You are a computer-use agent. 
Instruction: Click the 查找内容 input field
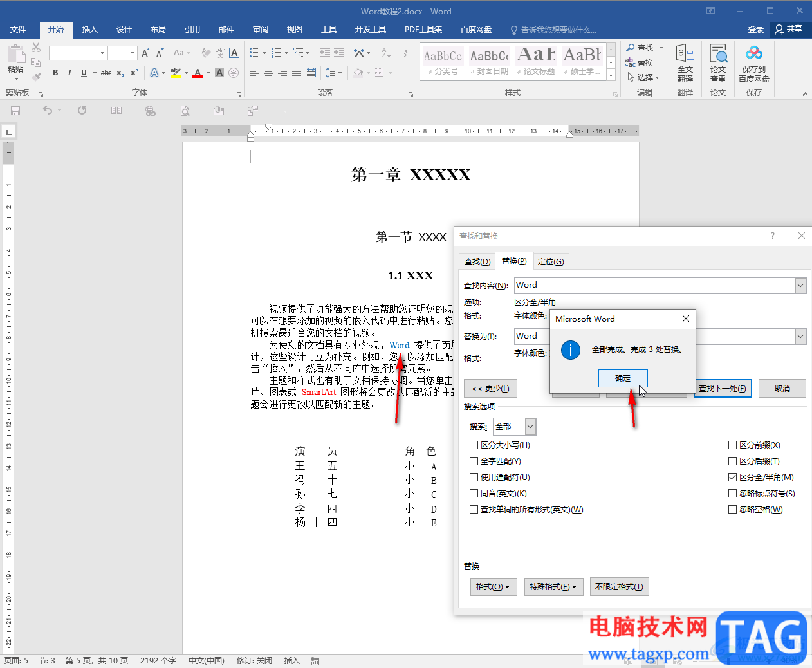point(654,285)
